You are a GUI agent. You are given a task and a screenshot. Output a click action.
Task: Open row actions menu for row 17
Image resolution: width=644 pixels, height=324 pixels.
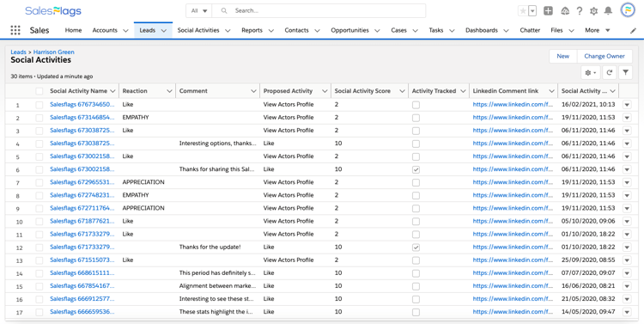coord(627,313)
